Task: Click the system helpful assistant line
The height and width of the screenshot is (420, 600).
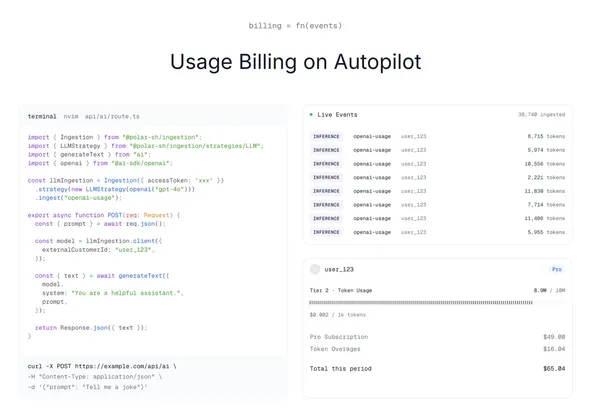Action: pyautogui.click(x=113, y=293)
